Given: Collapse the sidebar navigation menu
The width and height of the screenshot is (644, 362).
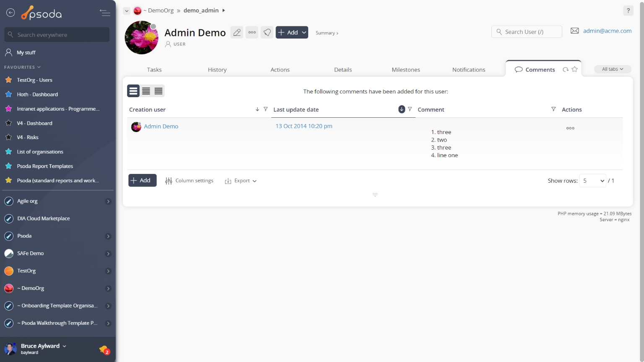Looking at the screenshot, I should coord(105,13).
